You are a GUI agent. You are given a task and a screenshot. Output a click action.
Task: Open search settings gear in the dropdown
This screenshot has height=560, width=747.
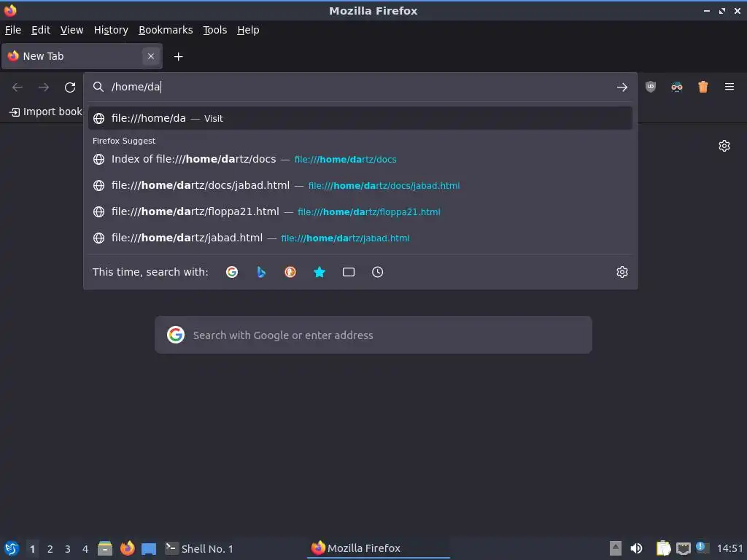point(622,272)
